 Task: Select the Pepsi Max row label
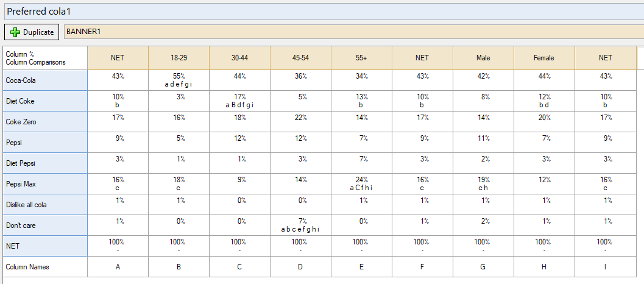[x=45, y=183]
